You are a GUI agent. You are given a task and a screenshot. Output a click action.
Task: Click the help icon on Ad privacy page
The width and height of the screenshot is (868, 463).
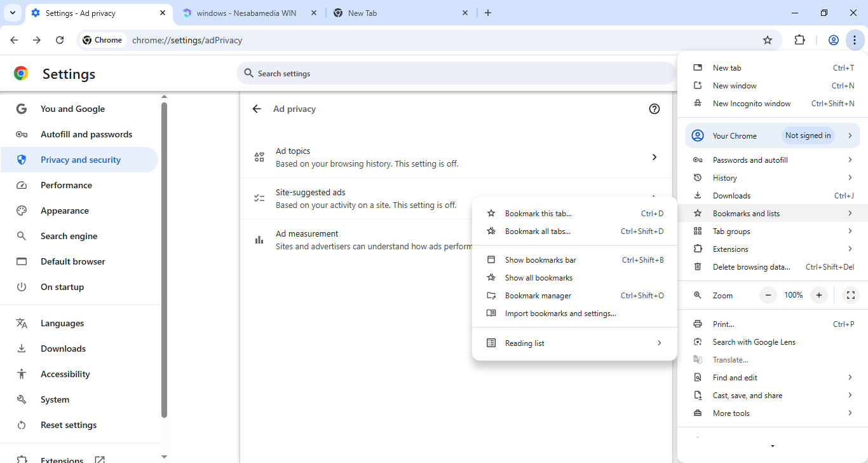(x=654, y=109)
